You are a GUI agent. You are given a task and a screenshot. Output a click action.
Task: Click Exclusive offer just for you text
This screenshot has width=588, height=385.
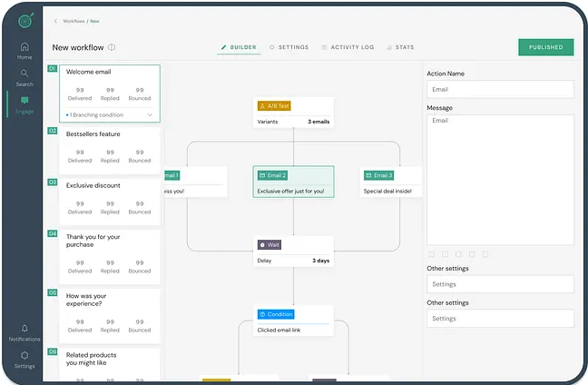(x=290, y=191)
